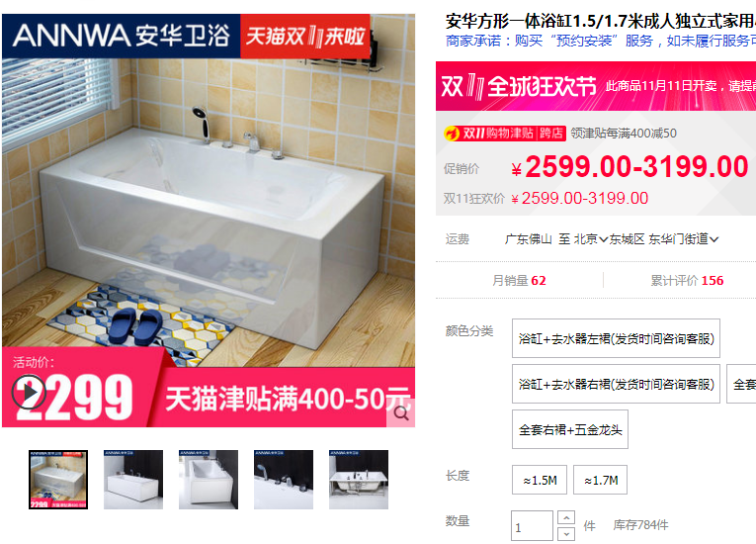
Task: Select length ≈1.5M
Action: point(540,480)
